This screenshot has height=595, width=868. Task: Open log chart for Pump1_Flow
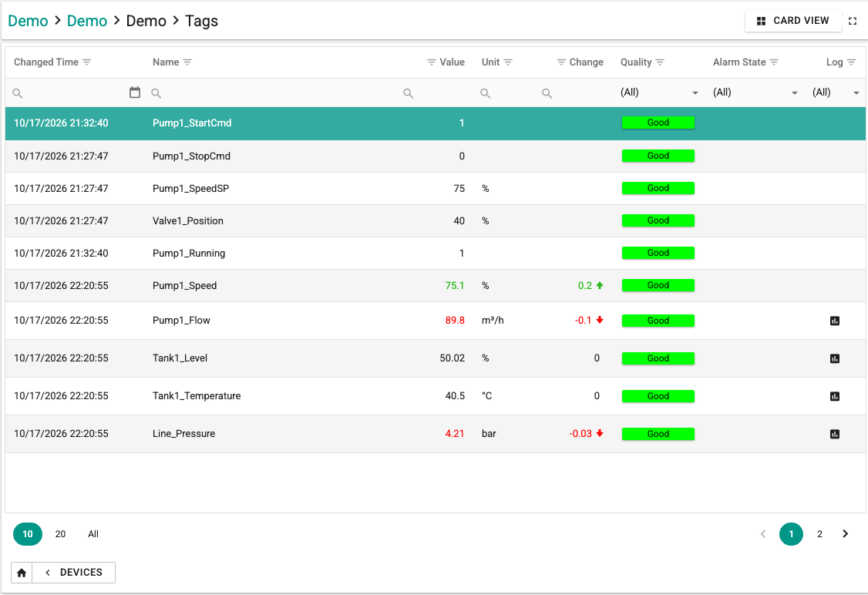tap(835, 321)
